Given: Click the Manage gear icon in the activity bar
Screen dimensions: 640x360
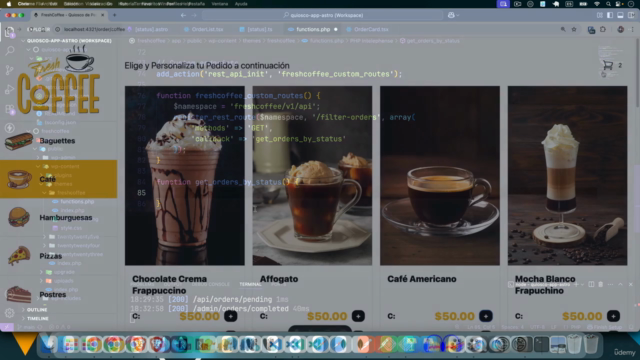Looking at the screenshot, I should point(9,313).
